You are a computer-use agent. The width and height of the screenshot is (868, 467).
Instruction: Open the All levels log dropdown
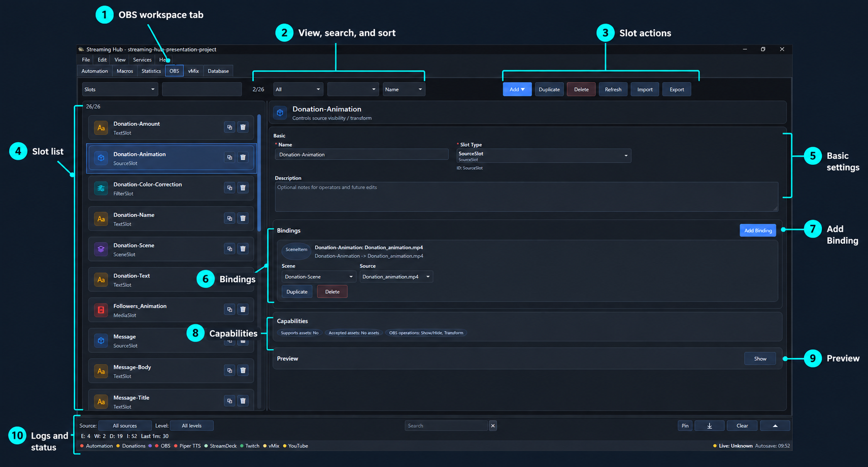pos(192,426)
